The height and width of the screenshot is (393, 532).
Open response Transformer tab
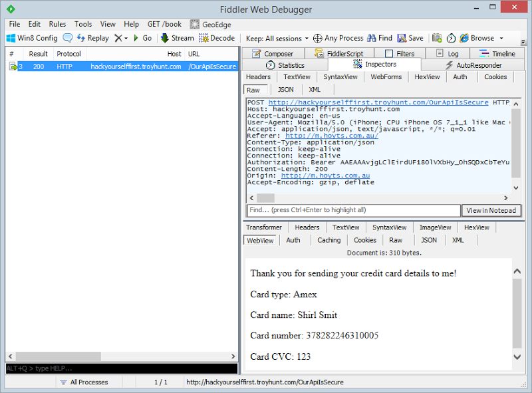coord(264,227)
